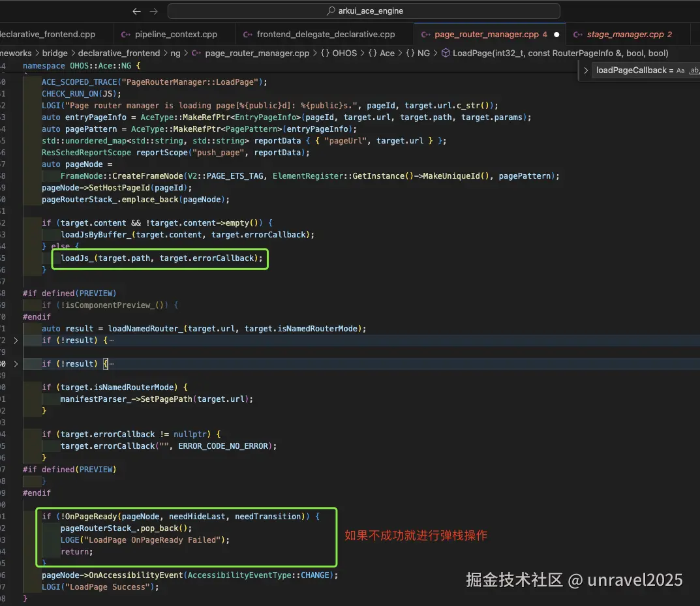Click CHECK_RUN_ON(JS) line
This screenshot has width=700, height=606.
(82, 94)
